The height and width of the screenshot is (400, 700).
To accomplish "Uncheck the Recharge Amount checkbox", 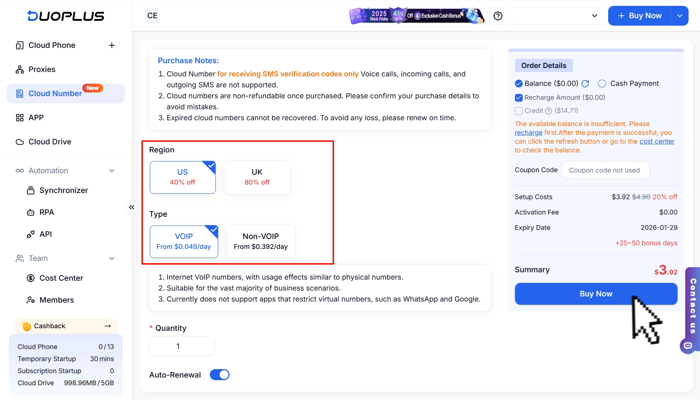I will tap(519, 98).
